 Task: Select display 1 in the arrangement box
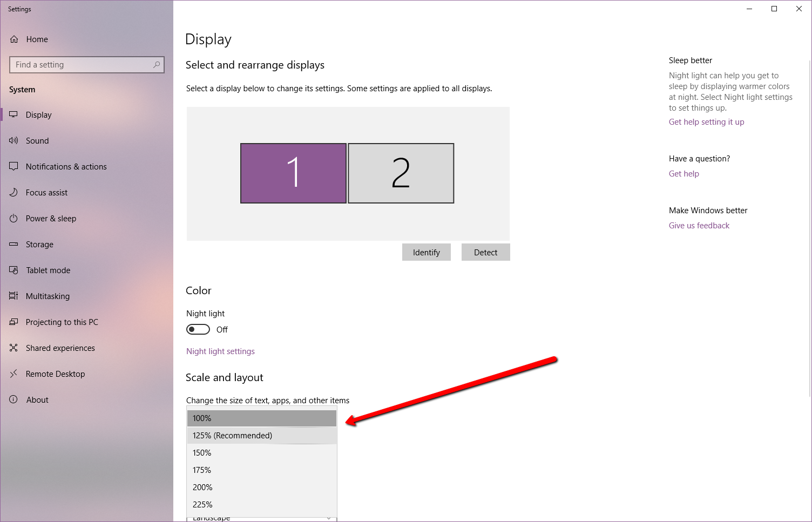point(293,173)
